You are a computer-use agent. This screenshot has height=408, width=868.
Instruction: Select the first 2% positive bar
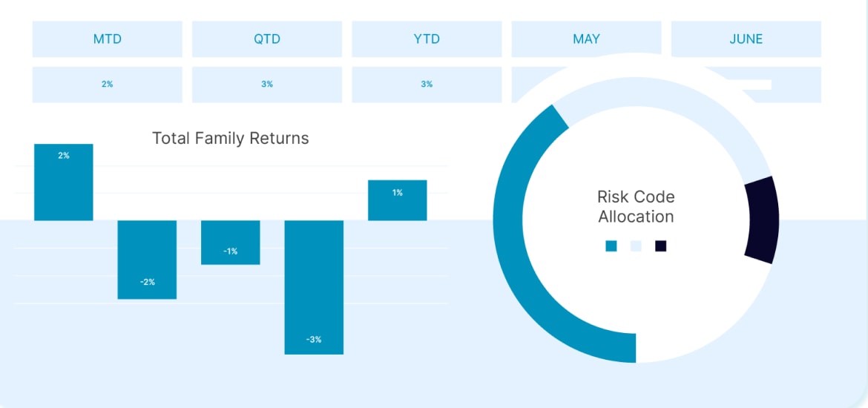pos(64,182)
